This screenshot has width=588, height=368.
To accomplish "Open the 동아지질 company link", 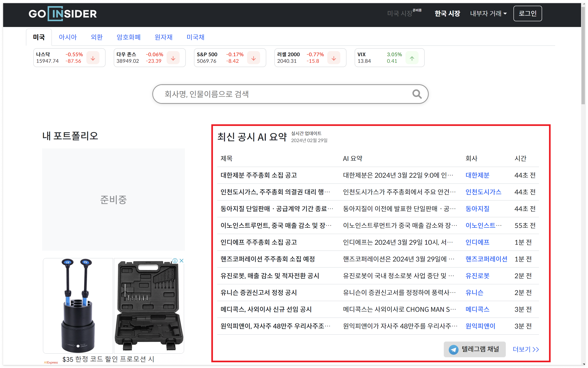I will (x=478, y=209).
